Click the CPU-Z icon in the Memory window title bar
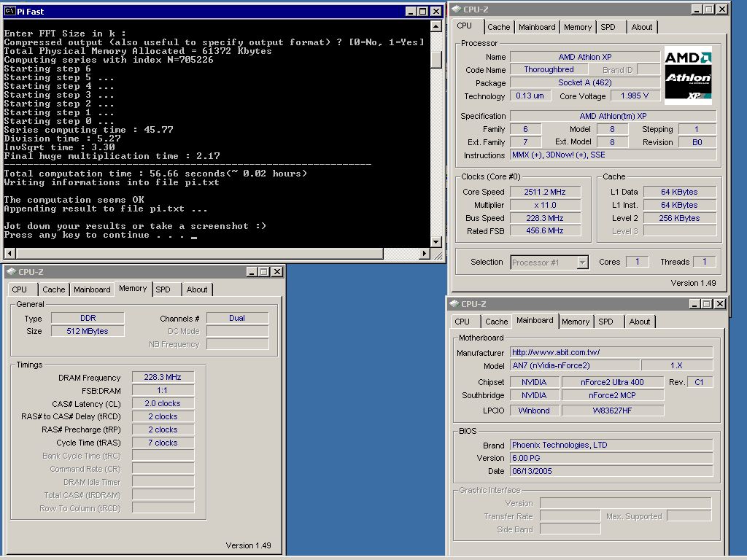The width and height of the screenshot is (747, 560). 12,271
